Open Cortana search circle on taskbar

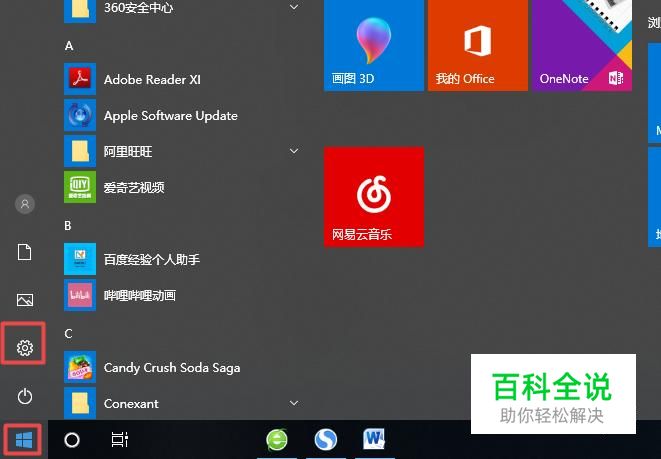coord(72,440)
